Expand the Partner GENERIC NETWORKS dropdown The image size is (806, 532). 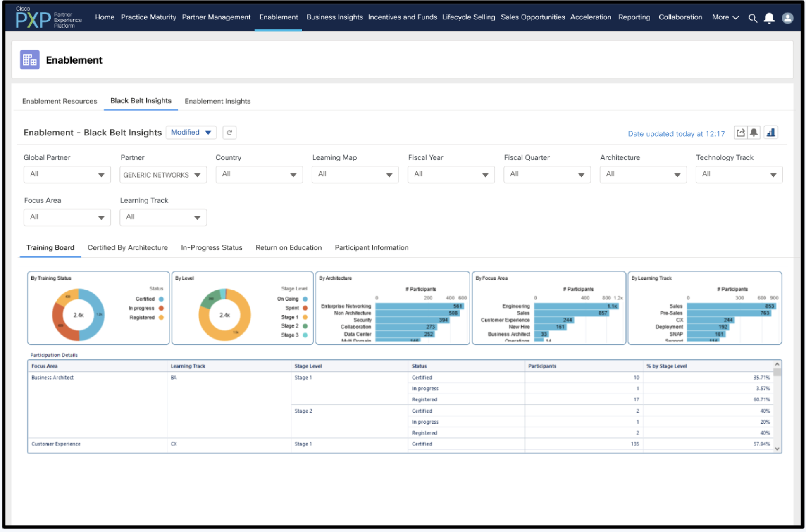(x=163, y=175)
